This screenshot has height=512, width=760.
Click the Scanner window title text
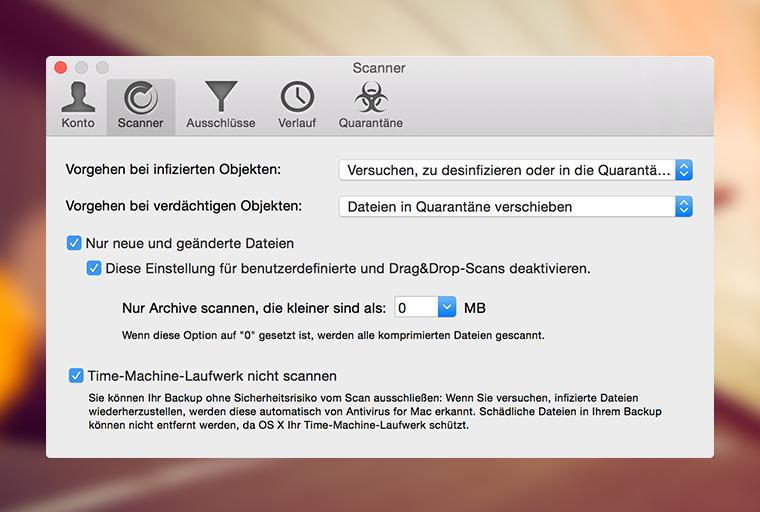pos(379,68)
